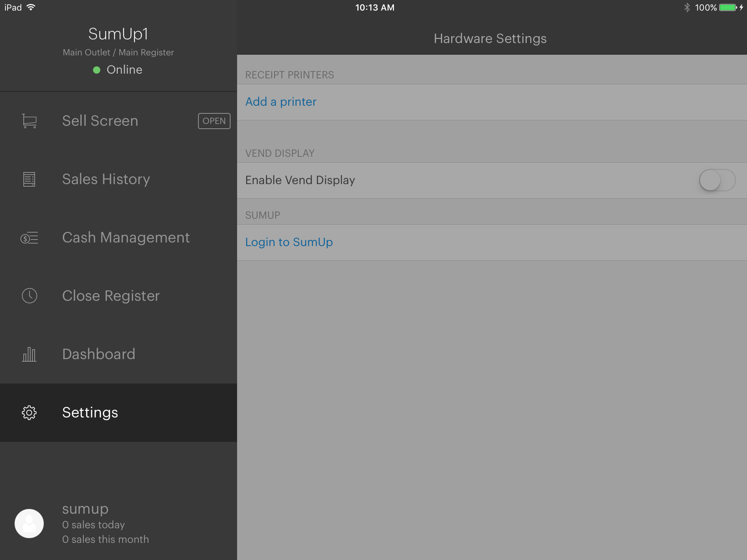Click the Cash Management dollar icon

tap(29, 238)
